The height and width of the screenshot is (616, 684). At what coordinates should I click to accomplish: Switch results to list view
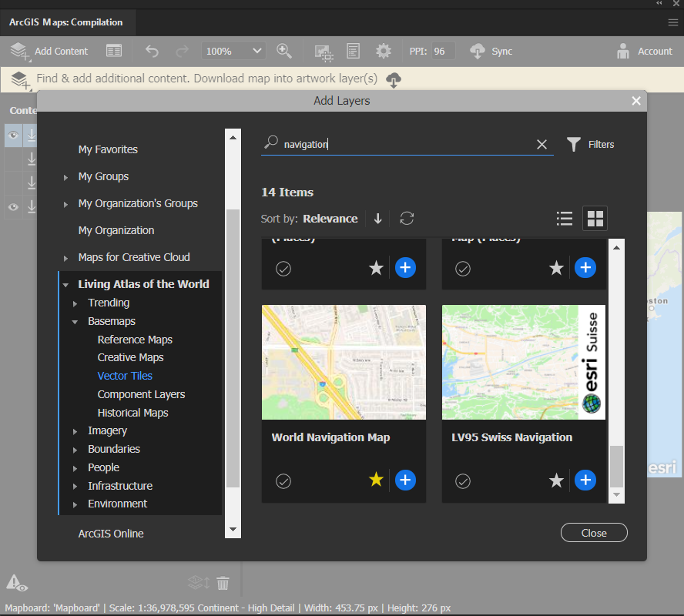point(565,219)
